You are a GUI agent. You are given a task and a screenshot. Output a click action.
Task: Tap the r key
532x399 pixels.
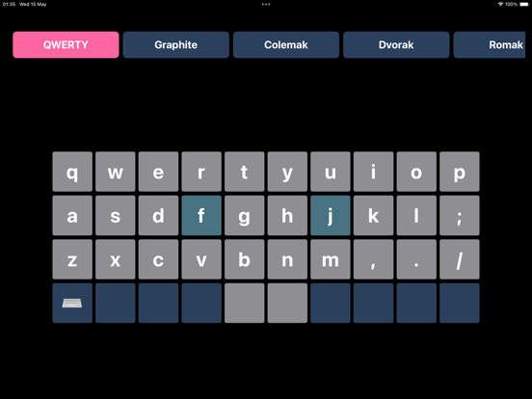point(201,172)
